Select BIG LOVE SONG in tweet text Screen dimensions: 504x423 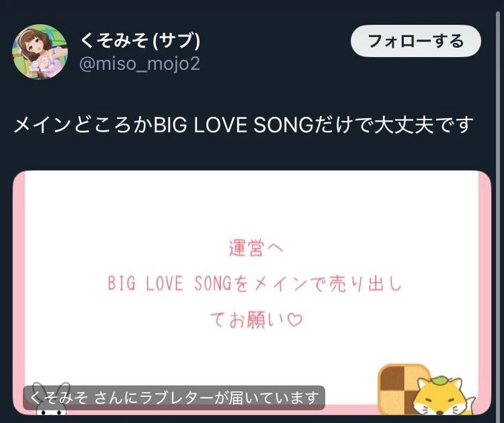point(233,125)
